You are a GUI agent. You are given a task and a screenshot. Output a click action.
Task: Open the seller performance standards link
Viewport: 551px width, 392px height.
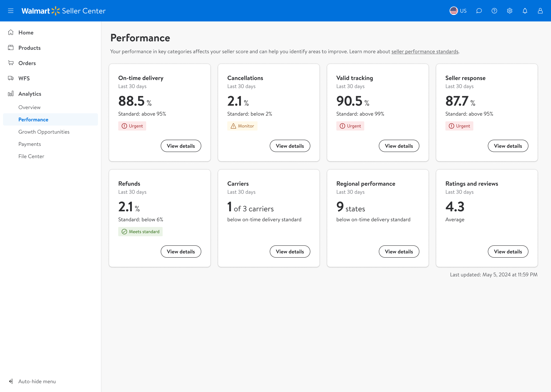pos(425,52)
